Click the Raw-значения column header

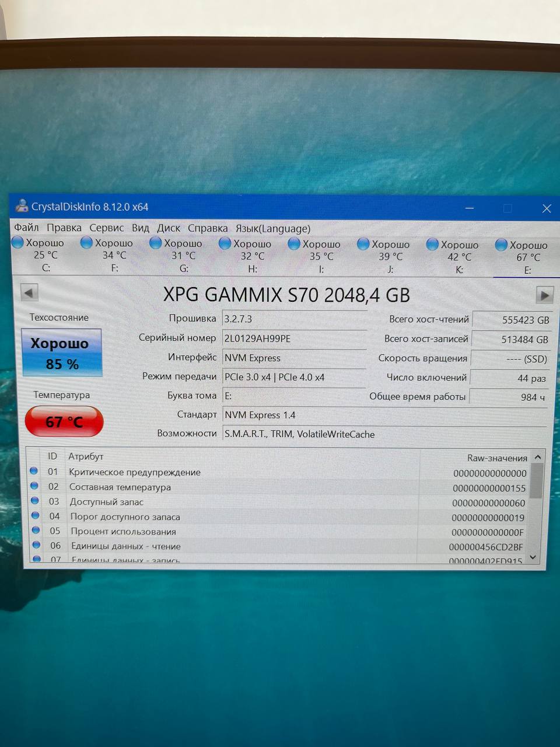(497, 458)
